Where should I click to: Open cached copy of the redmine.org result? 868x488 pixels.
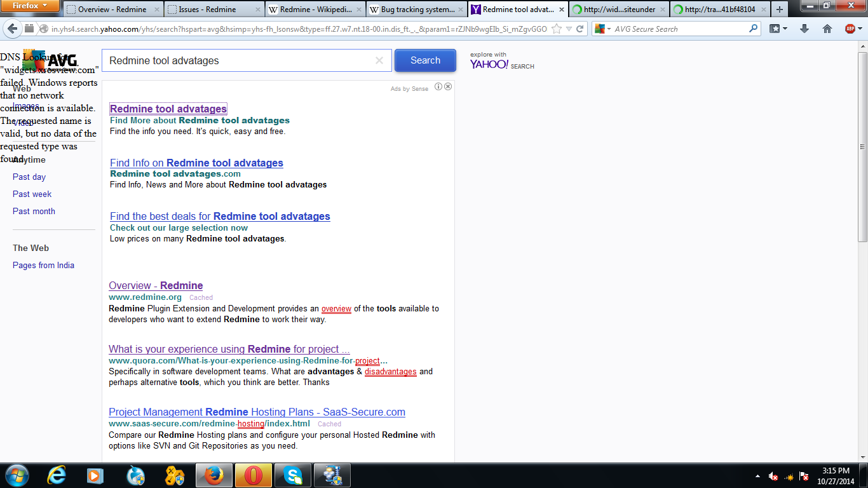click(201, 297)
